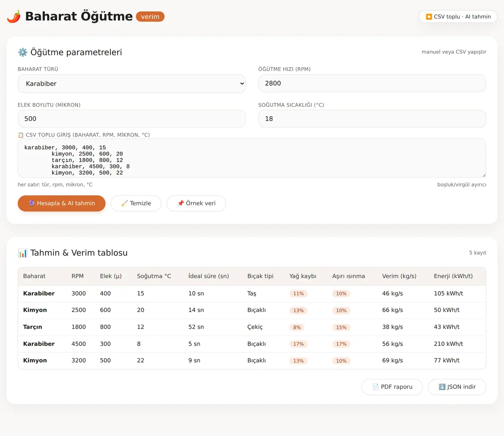Click the Verim (kg/s) column header
The image size is (504, 436).
coord(399,276)
